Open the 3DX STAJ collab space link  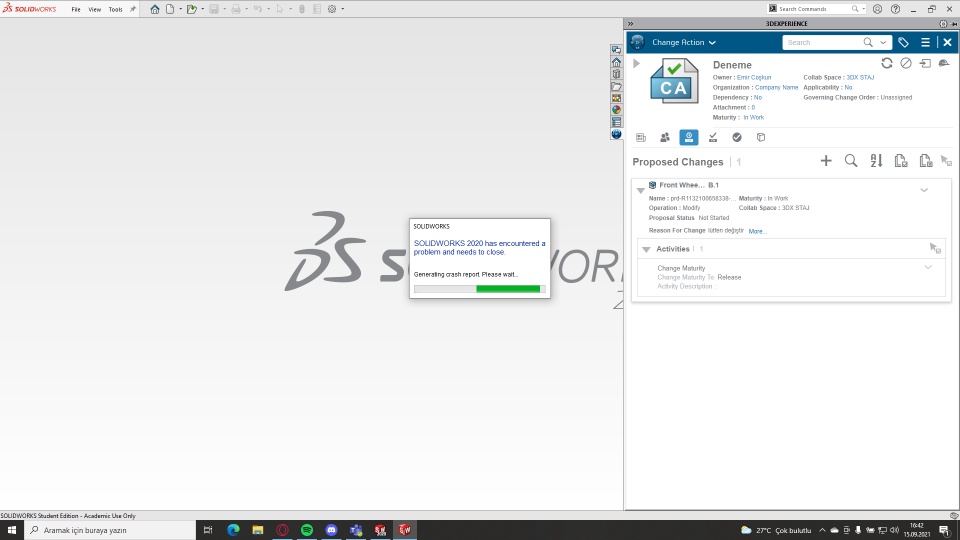860,78
